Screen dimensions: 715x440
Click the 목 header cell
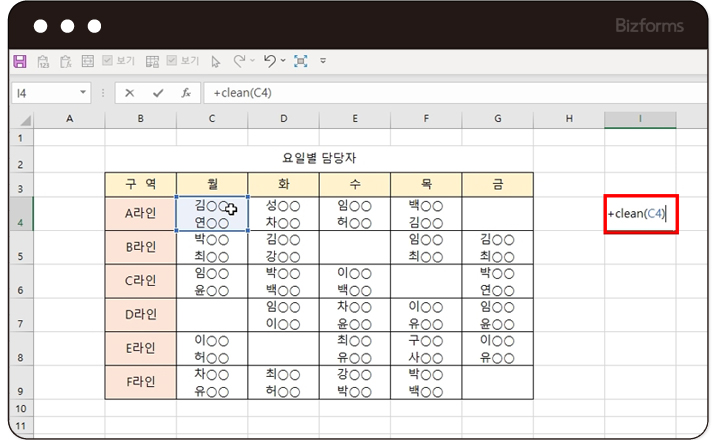[x=426, y=185]
